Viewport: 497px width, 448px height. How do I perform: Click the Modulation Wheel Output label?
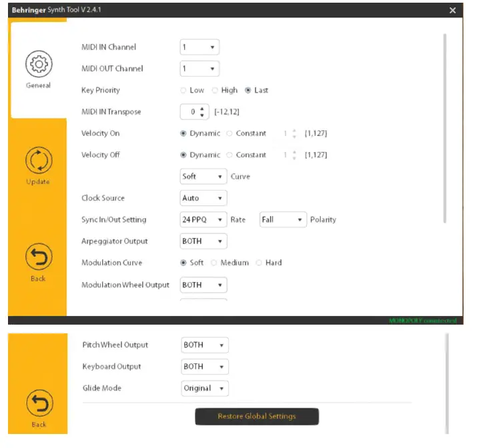point(125,285)
